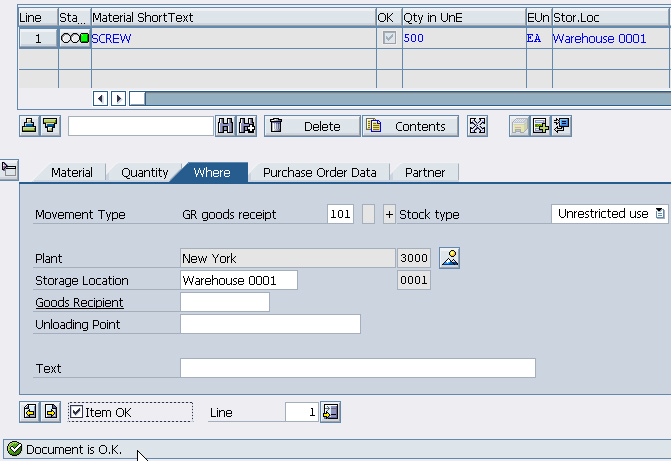Click the Find Next binoculars icon
The height and width of the screenshot is (461, 671).
(246, 126)
